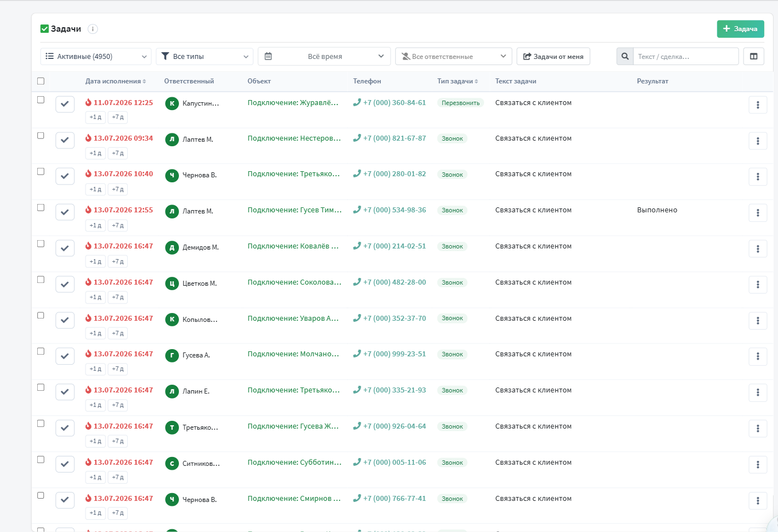Open three-dot menu for Гусев Тим row
Viewport: 778px width, 532px height.
[x=758, y=212]
